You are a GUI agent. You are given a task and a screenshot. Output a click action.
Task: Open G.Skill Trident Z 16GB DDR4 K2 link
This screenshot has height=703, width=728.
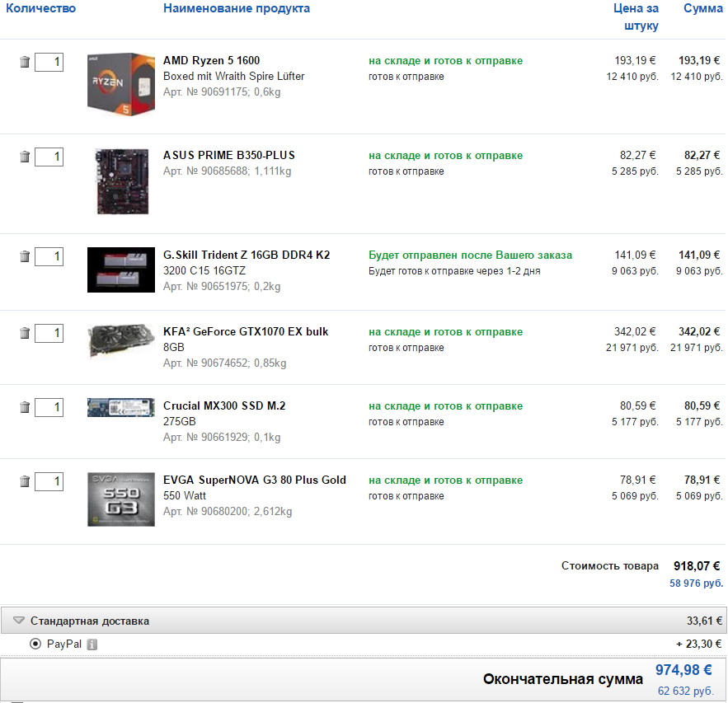pyautogui.click(x=247, y=255)
